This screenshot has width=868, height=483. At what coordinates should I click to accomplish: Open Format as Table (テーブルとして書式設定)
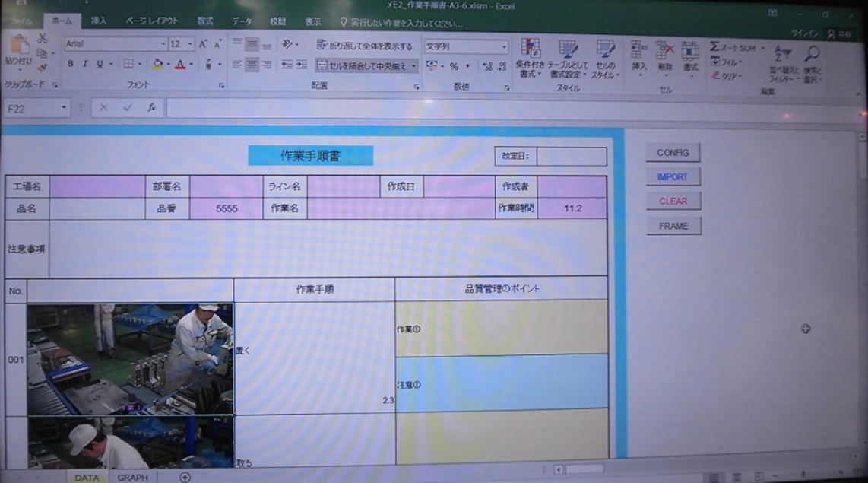click(x=568, y=58)
